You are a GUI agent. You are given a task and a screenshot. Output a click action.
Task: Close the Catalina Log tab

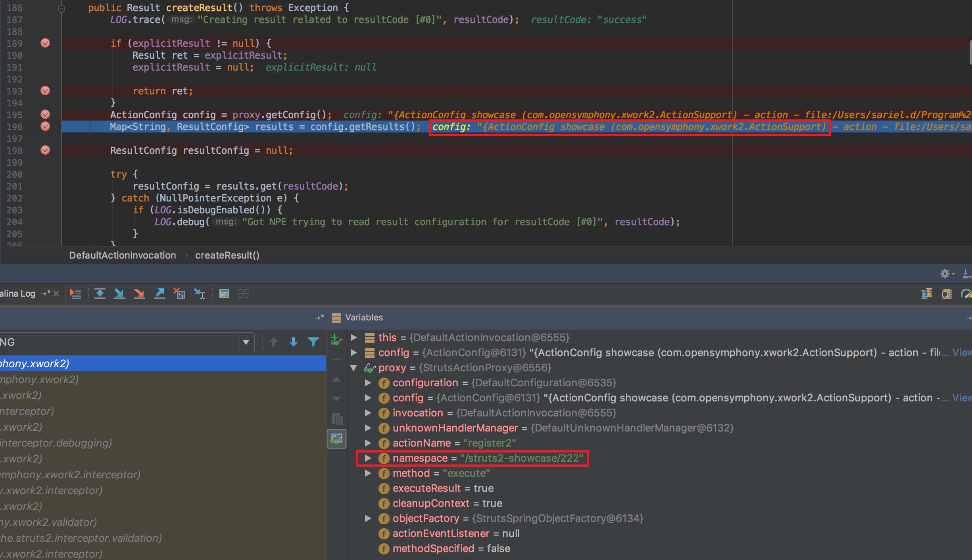[x=56, y=293]
